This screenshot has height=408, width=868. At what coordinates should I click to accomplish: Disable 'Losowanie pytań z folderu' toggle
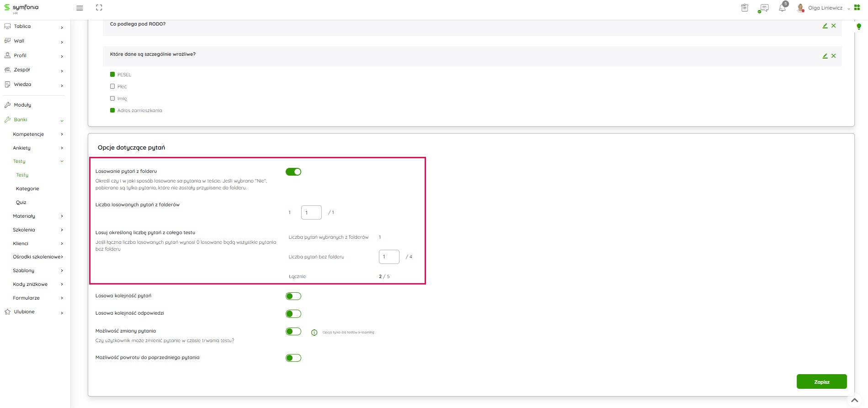pos(293,172)
